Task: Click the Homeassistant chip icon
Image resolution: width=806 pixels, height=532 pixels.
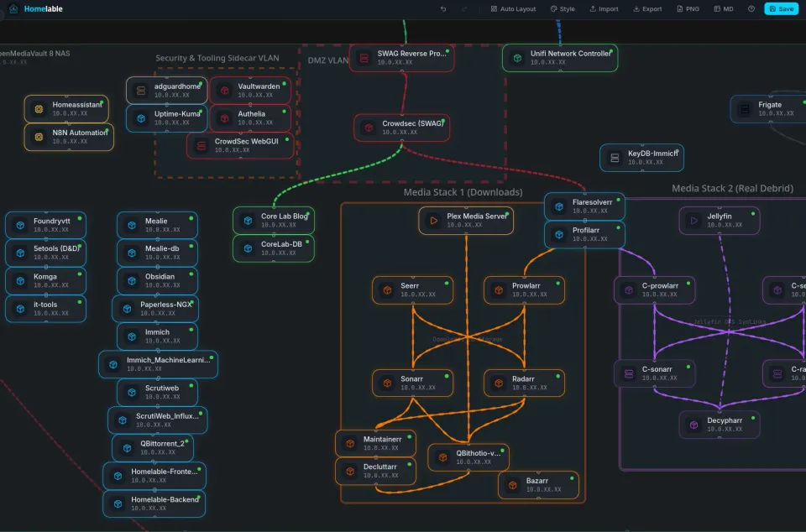Action: [39, 109]
